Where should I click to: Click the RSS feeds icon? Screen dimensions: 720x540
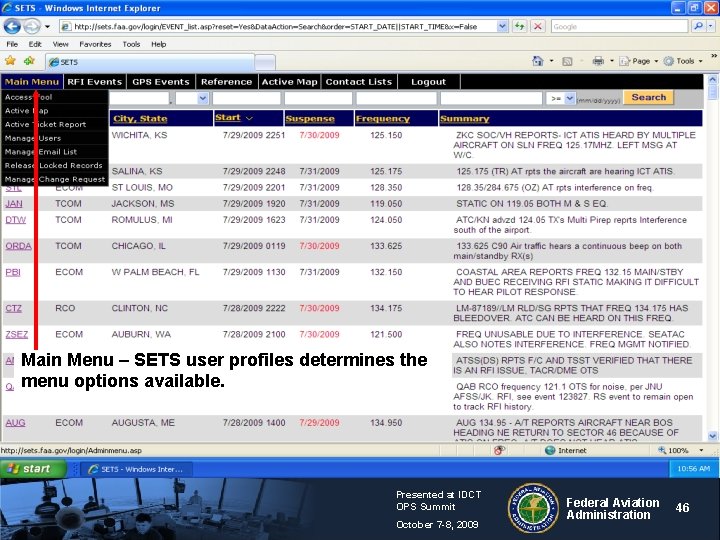point(567,61)
